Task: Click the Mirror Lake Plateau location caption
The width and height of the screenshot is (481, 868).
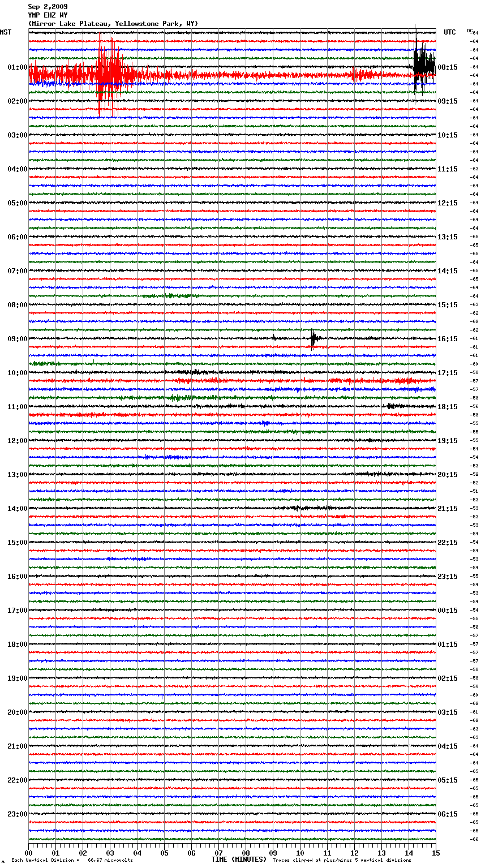Action: (x=113, y=24)
